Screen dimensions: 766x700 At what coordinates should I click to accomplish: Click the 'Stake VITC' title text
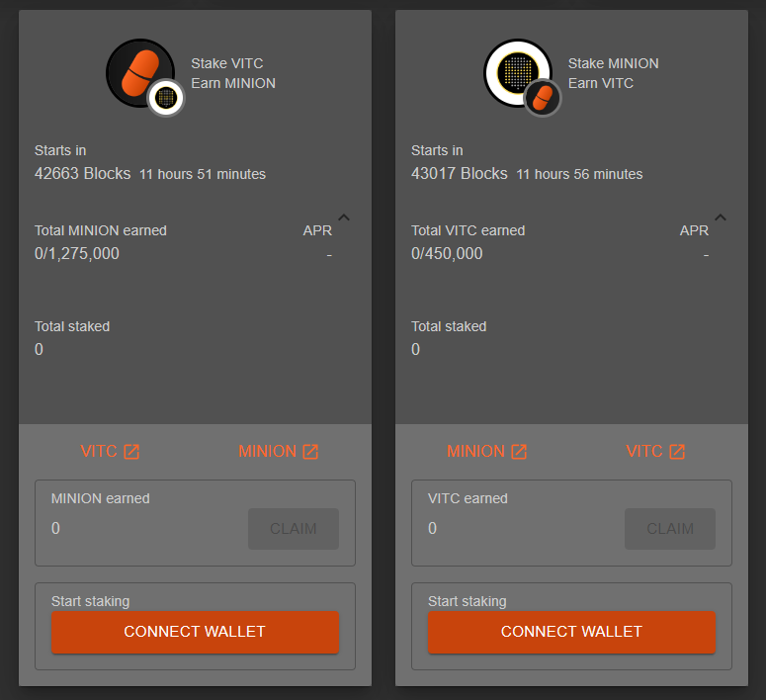(227, 63)
